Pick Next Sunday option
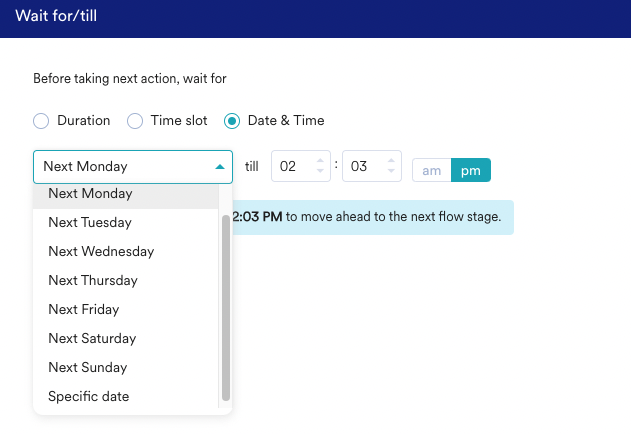The image size is (631, 434). coord(88,368)
